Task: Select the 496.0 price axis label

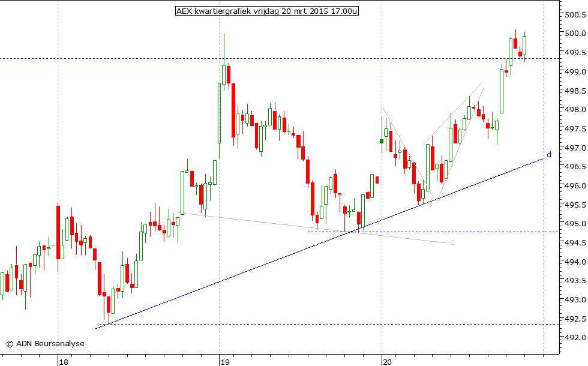Action: point(575,185)
